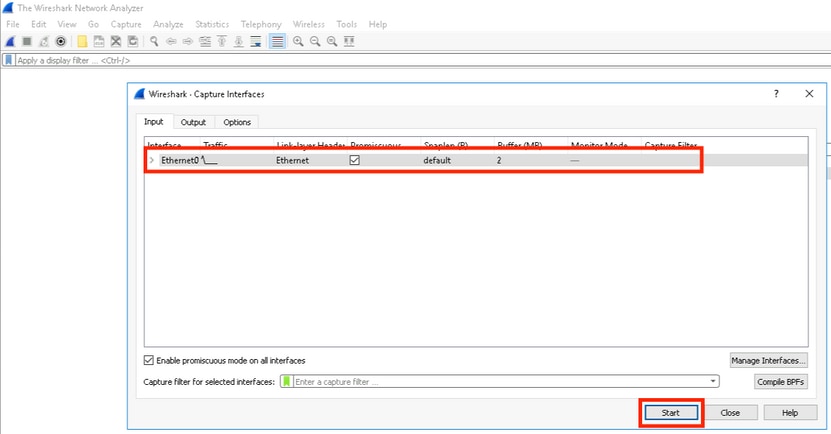Click the Close capture file toolbar icon

[x=116, y=41]
